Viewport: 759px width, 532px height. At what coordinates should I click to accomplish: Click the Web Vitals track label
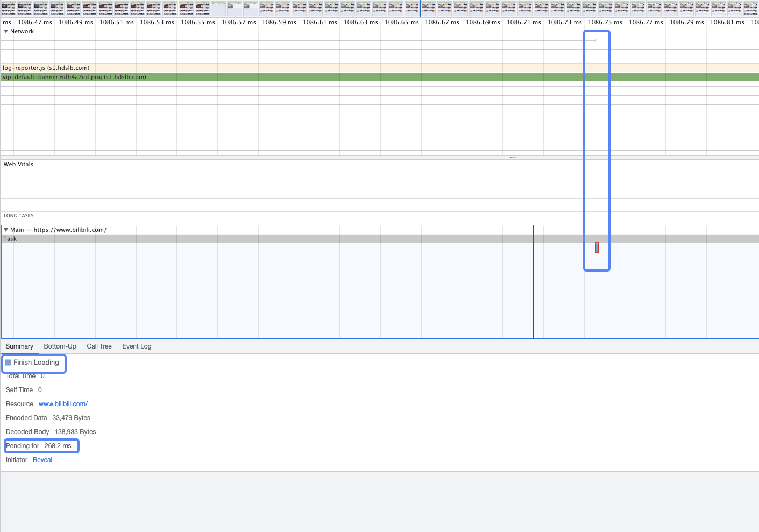pyautogui.click(x=18, y=165)
